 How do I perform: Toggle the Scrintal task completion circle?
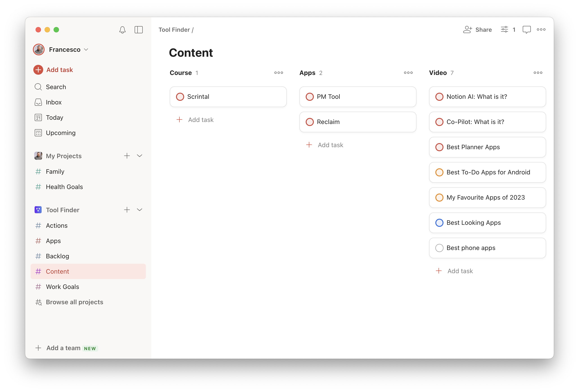pyautogui.click(x=180, y=96)
